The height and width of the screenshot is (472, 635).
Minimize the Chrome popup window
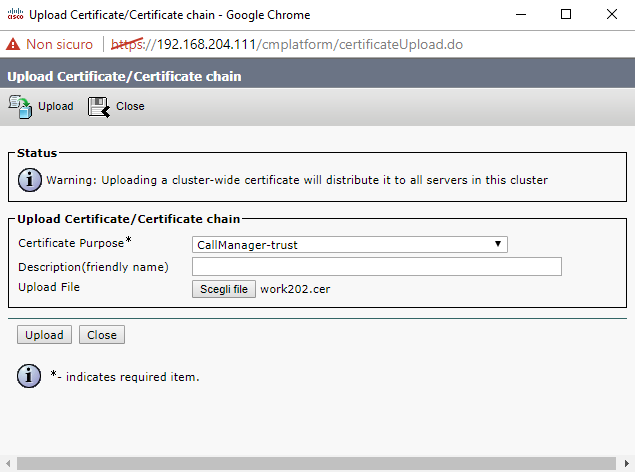520,15
